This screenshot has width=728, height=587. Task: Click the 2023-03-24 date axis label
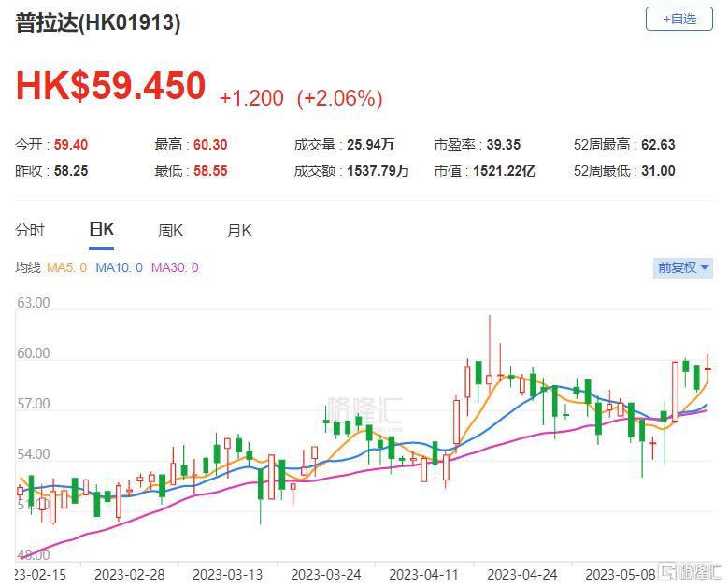(326, 575)
